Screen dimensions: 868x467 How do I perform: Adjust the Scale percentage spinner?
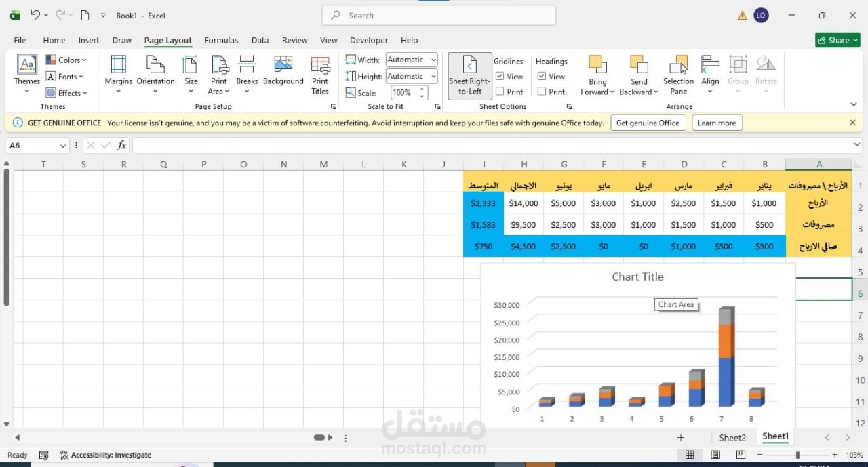pos(423,92)
